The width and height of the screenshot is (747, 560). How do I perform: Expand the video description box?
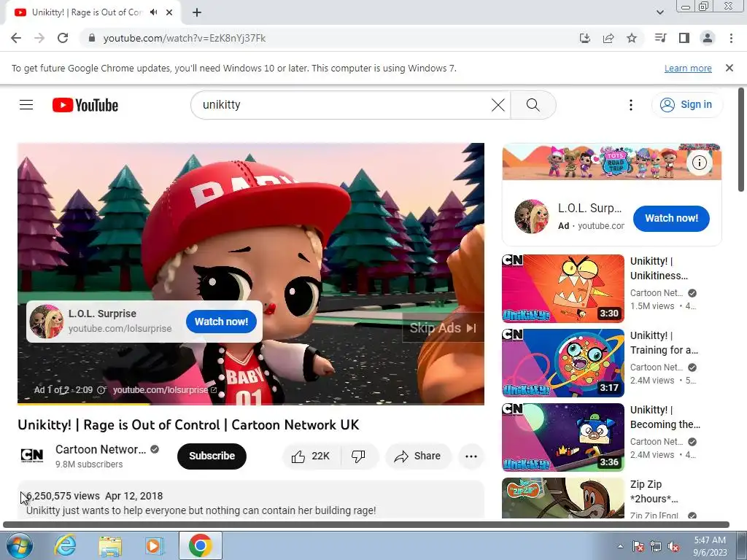coord(251,500)
